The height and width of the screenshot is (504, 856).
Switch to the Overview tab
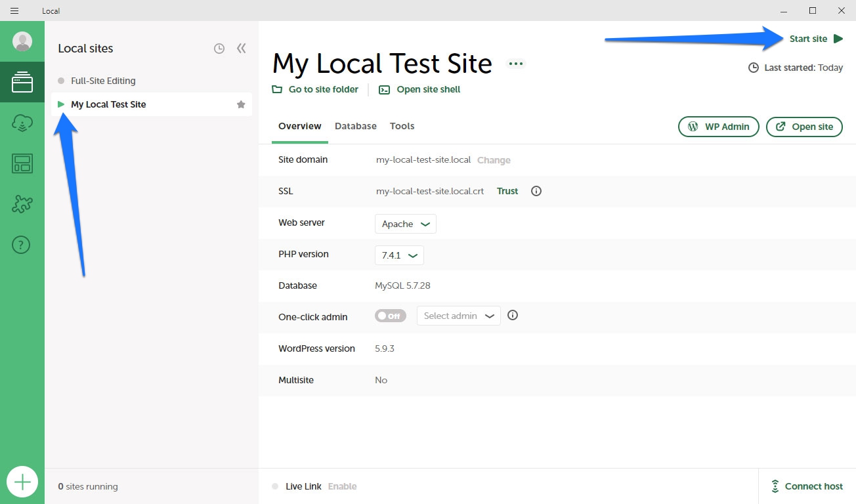[x=300, y=126]
